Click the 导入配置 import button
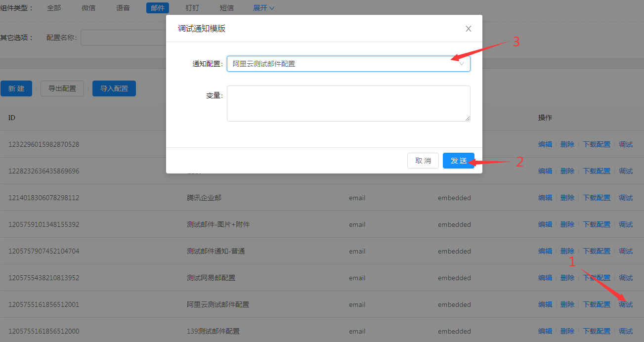 pyautogui.click(x=114, y=88)
